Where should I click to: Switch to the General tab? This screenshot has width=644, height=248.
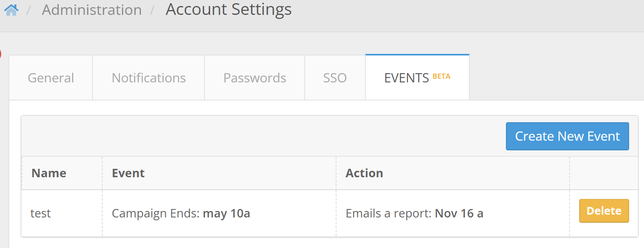(51, 78)
